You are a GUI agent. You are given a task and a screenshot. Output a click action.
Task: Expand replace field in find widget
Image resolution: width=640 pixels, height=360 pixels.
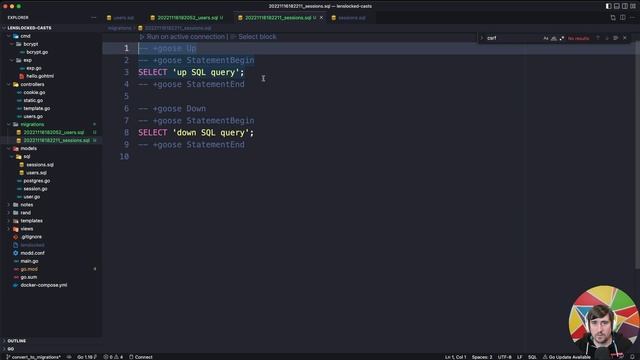coord(482,38)
